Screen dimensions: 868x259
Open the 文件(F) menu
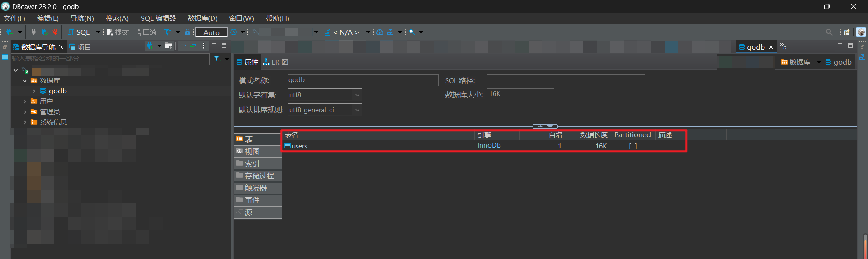pyautogui.click(x=14, y=18)
